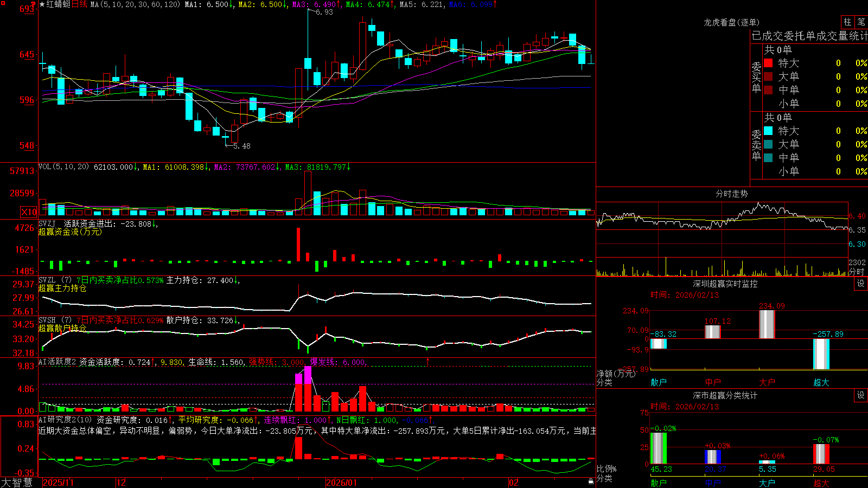Click the 超大 ratio bar labeled 29.05

click(x=821, y=454)
